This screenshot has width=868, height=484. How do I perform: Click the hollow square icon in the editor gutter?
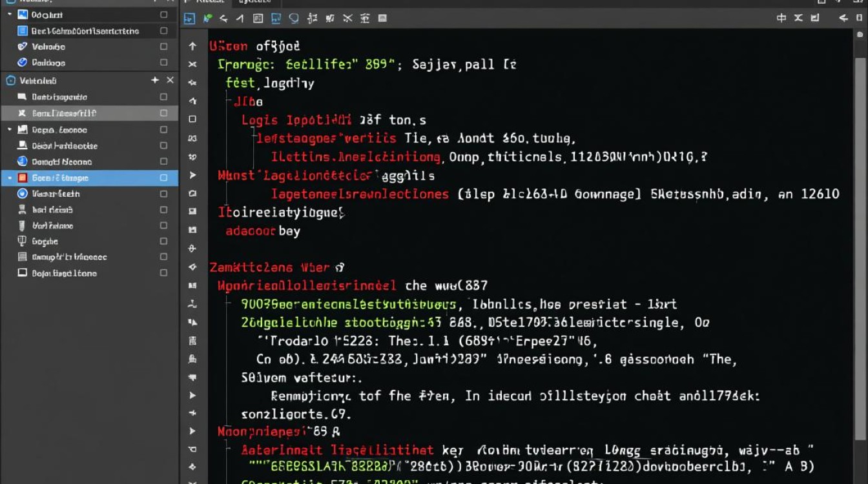tap(192, 119)
